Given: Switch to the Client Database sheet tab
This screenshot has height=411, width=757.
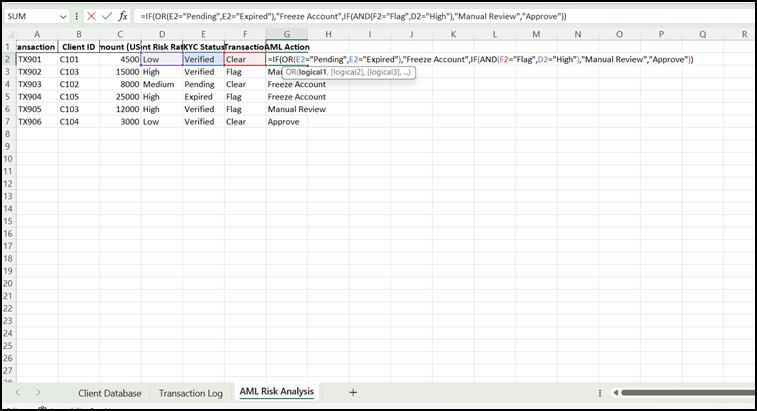Looking at the screenshot, I should [x=110, y=393].
